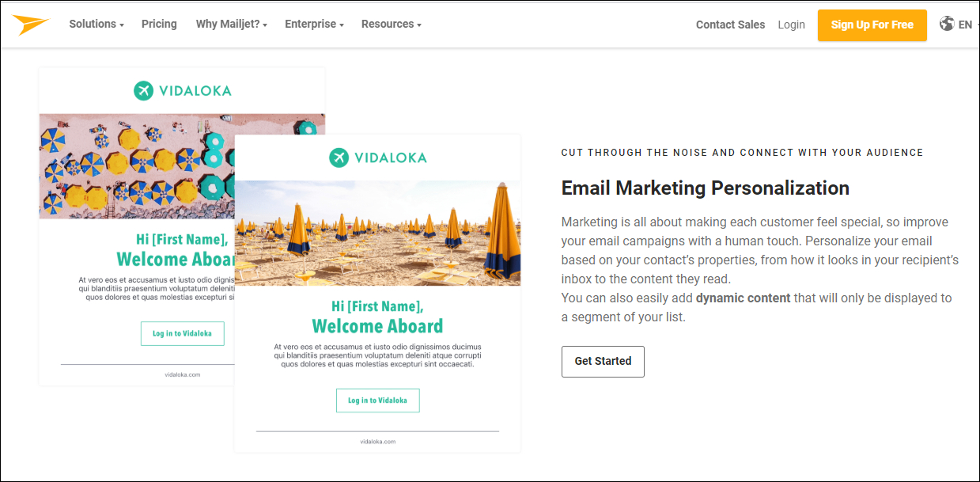
Task: Open the EN language selector
Action: (x=968, y=25)
